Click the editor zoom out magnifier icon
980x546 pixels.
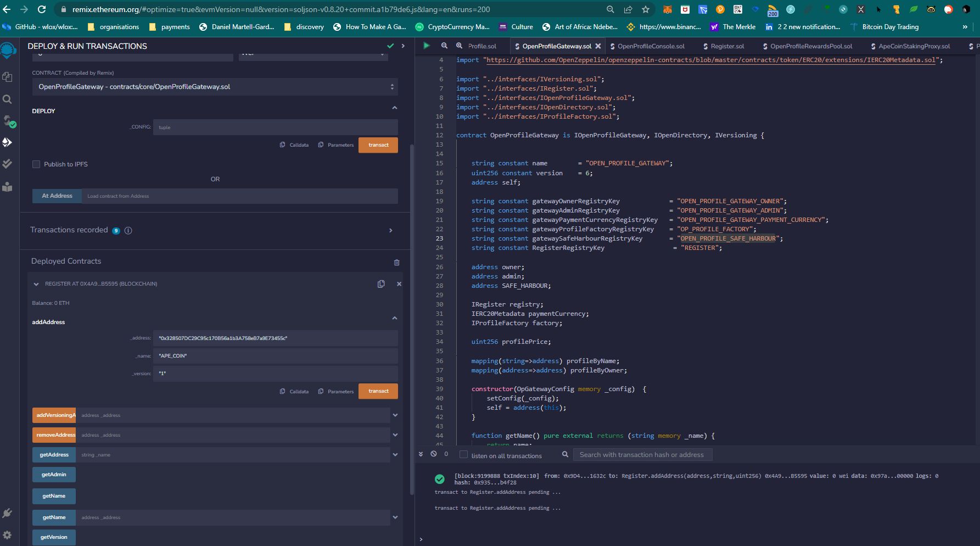444,46
